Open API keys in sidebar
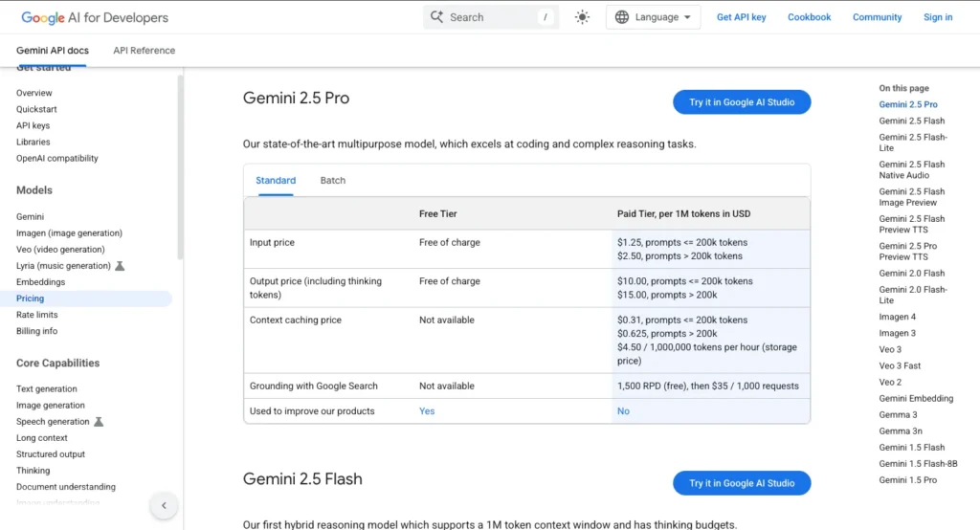The image size is (980, 530). (x=33, y=125)
